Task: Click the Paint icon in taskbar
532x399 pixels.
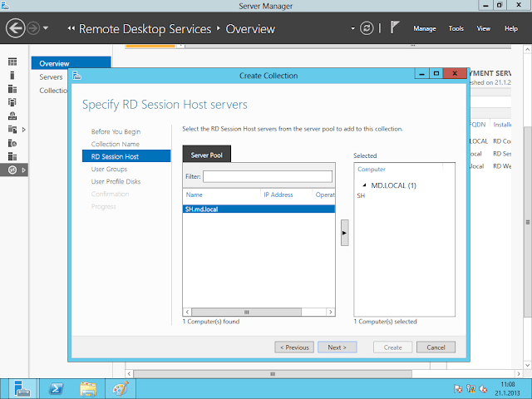Action: [x=121, y=387]
